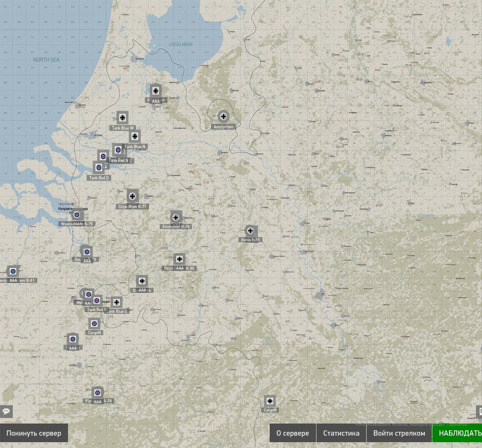Click the allied CargoN roundel marker
Screen dimensions: 482x448
[94, 324]
